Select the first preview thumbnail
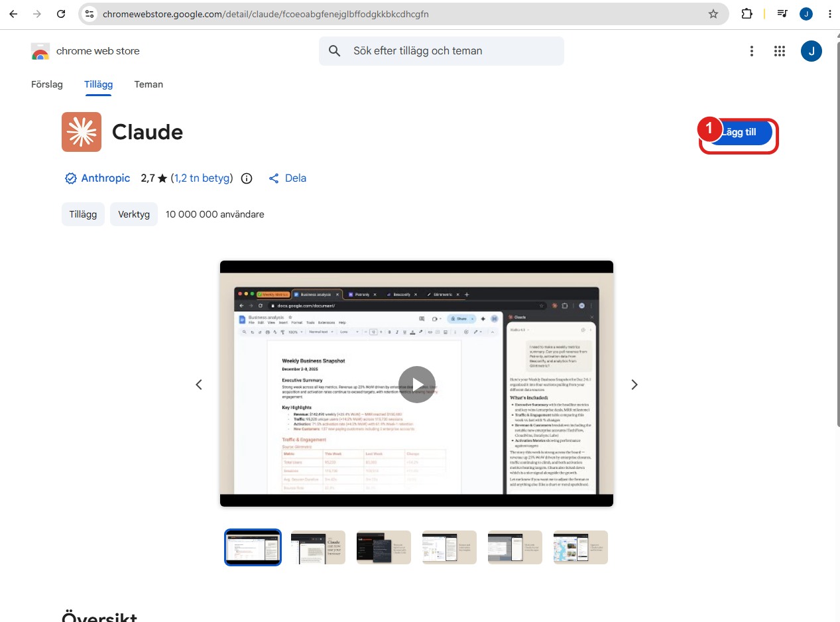The image size is (840, 622). 253,547
